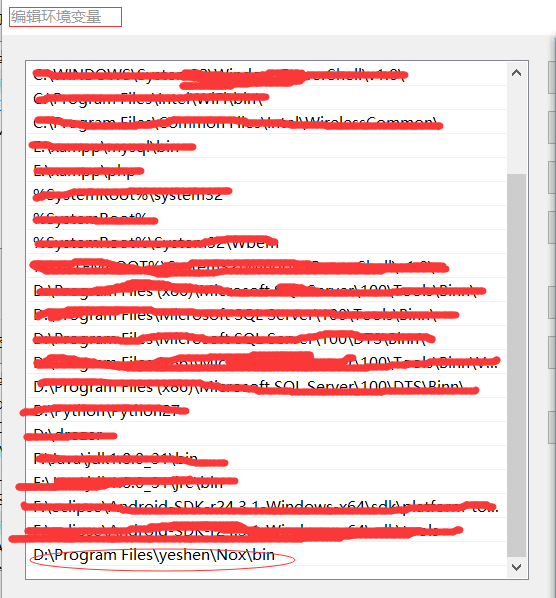Select the D:\Python\Python27 row

pos(267,410)
